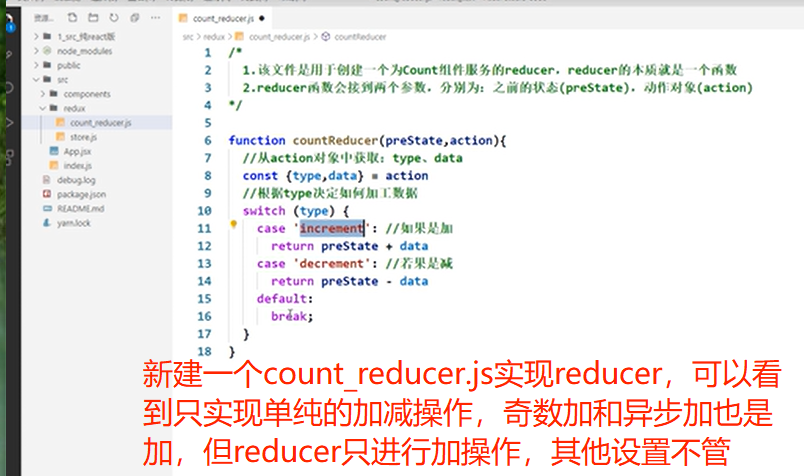Collapse the src folder chevron
Viewport: 804px width, 476px height.
(36, 80)
